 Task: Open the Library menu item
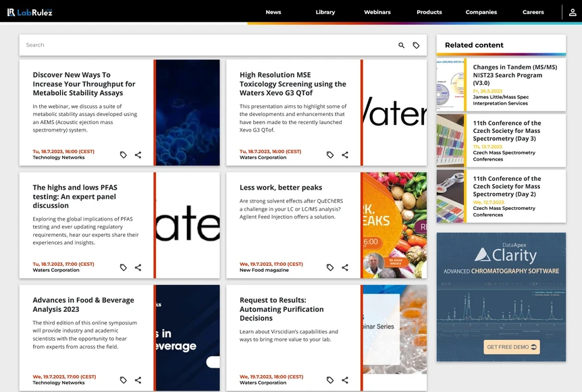[x=325, y=12]
